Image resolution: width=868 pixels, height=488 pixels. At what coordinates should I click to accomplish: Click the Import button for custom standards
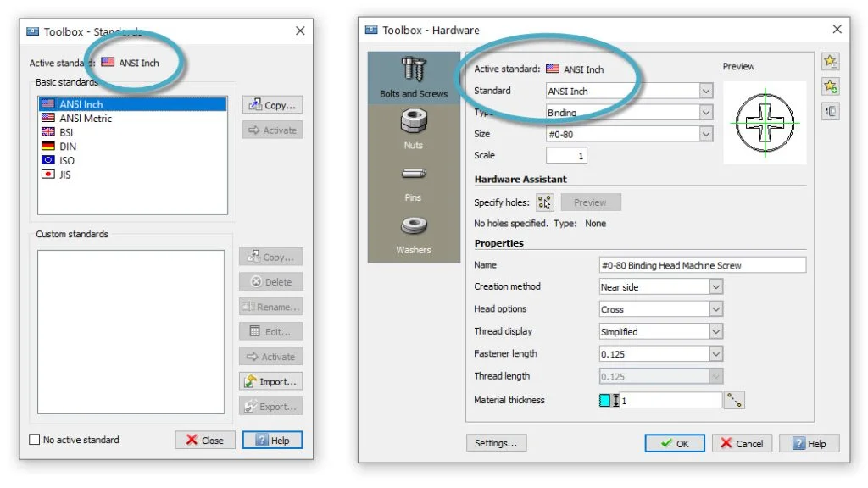pos(271,382)
